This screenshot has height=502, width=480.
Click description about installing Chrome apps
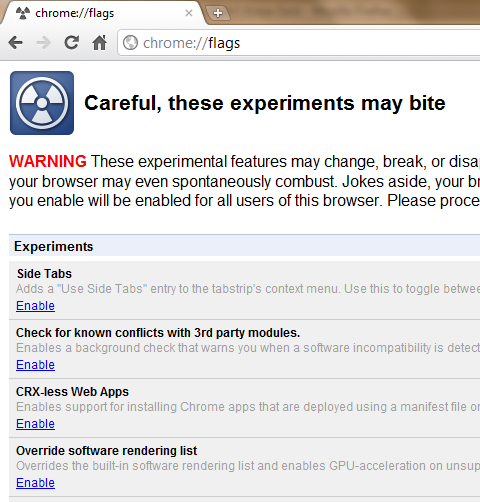(248, 407)
